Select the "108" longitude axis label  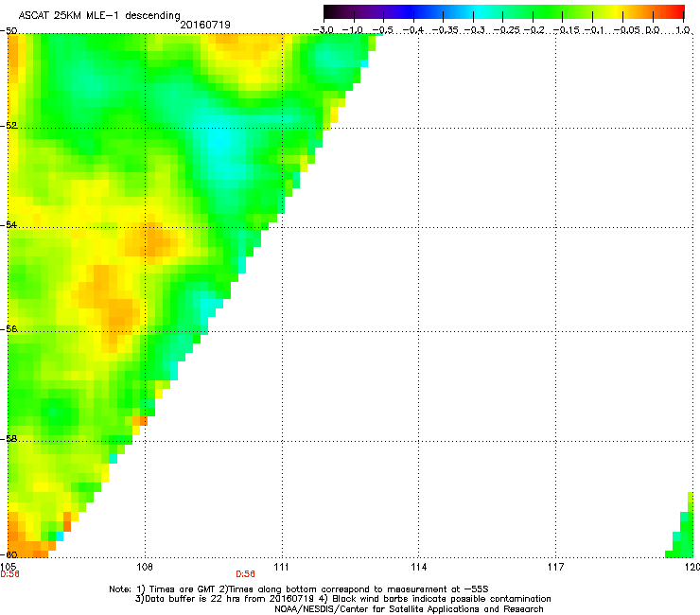(145, 567)
